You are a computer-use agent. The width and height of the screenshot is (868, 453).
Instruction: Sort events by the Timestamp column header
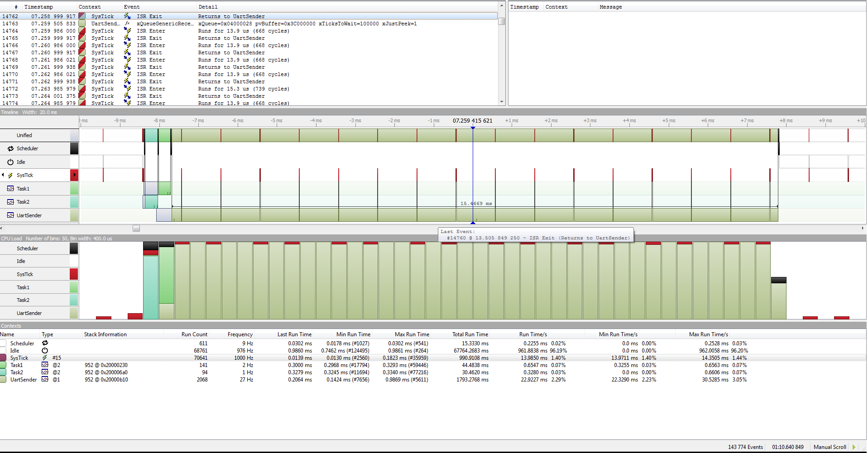(x=38, y=7)
